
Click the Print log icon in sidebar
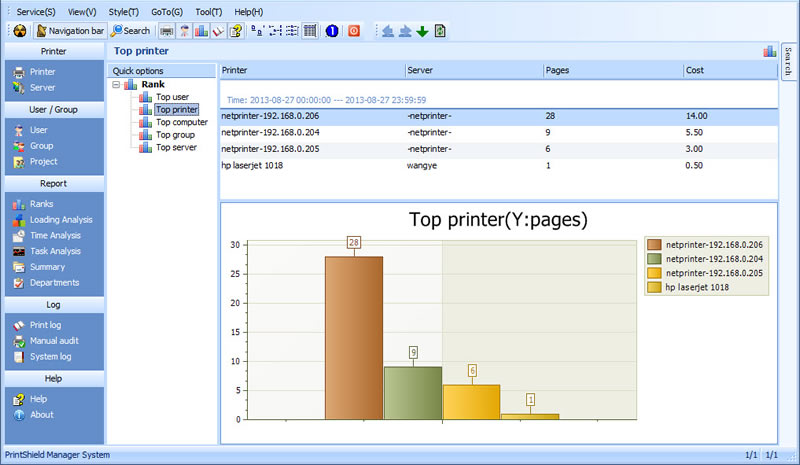[19, 325]
